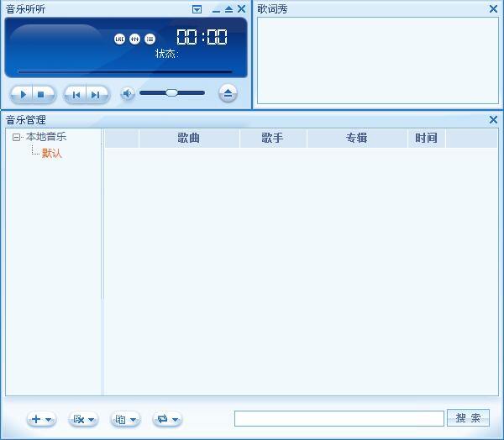Mute the speaker volume icon
The height and width of the screenshot is (440, 504).
(128, 93)
